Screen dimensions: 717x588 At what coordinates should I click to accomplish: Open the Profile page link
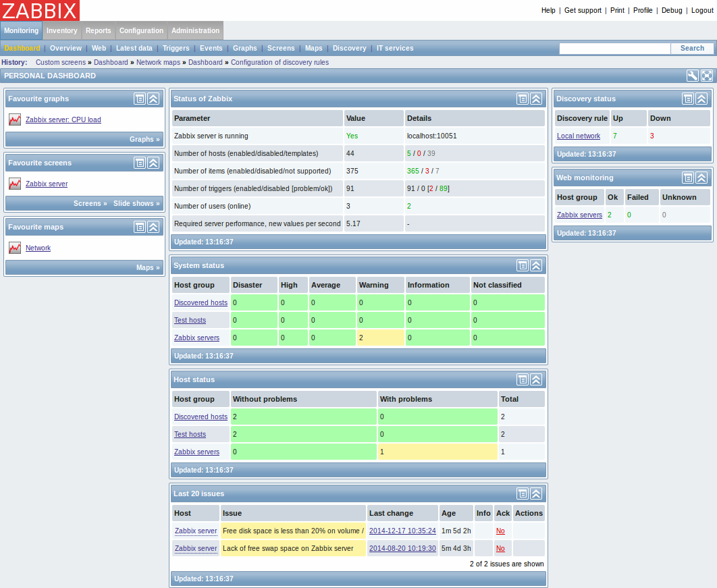point(643,11)
